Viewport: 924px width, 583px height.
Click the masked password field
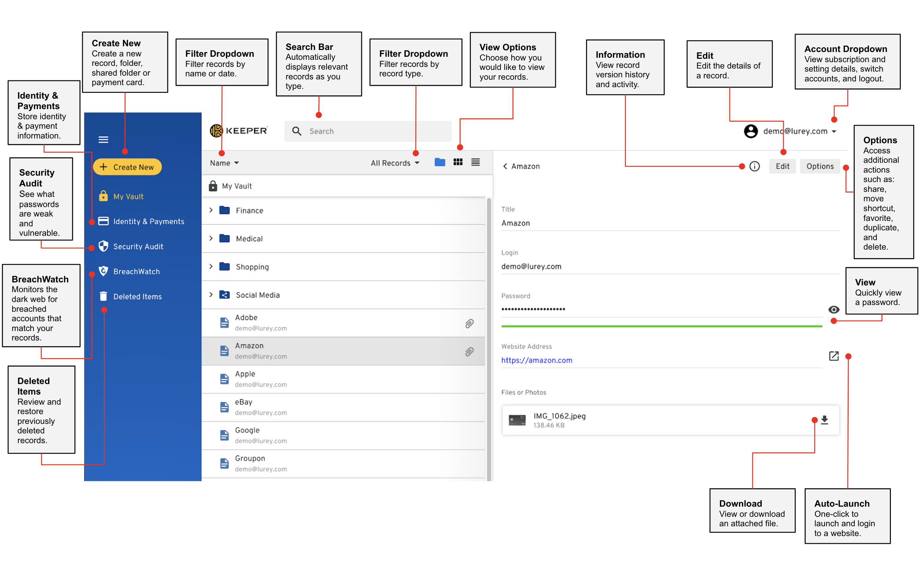661,309
